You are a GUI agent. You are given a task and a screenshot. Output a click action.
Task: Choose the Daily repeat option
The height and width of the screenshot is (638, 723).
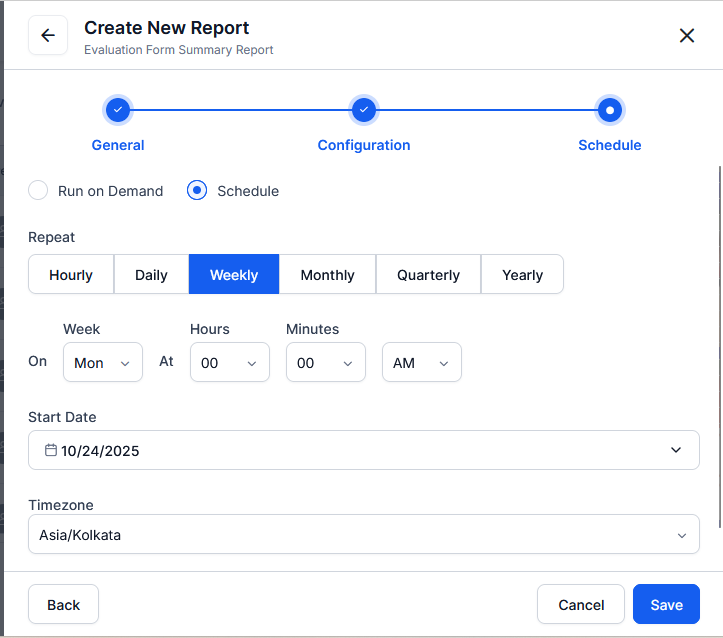pos(151,275)
